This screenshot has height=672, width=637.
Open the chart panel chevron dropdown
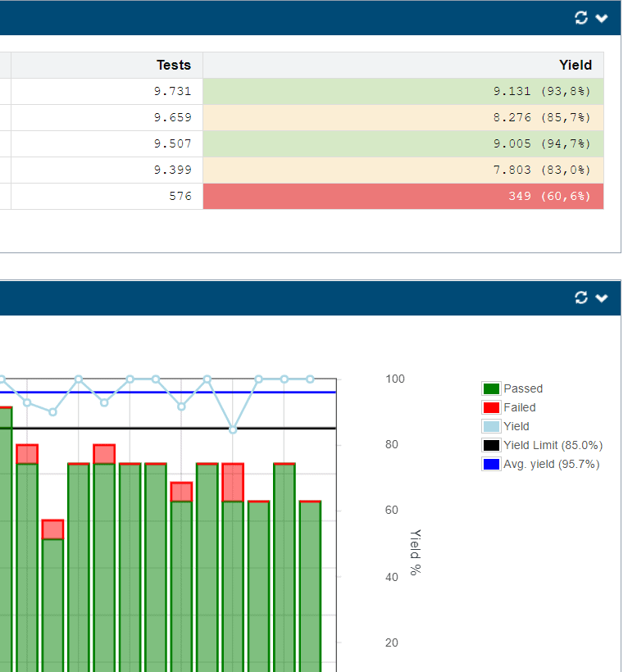tap(602, 297)
